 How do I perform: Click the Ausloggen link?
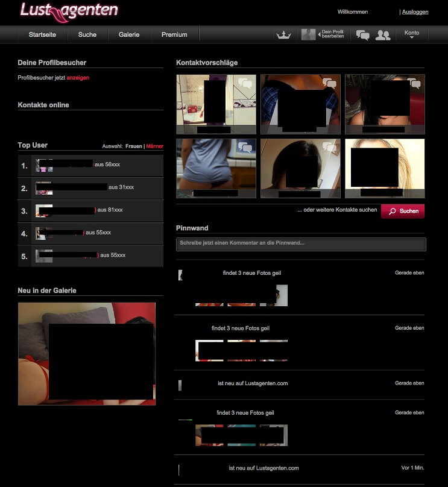[415, 12]
